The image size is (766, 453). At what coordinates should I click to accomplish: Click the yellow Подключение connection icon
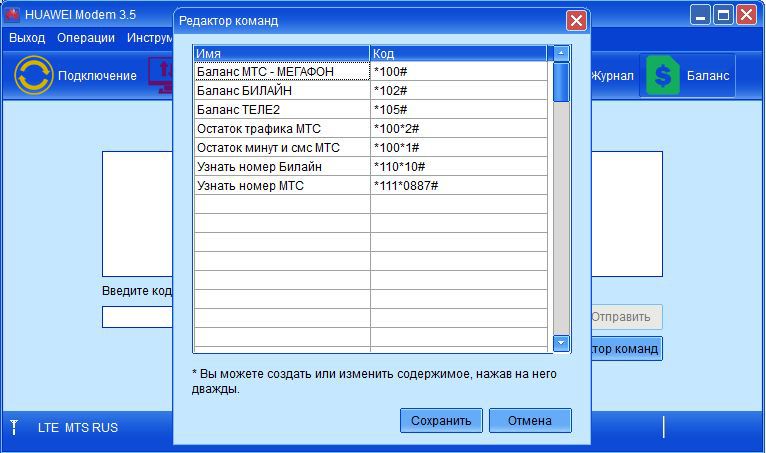coord(34,75)
